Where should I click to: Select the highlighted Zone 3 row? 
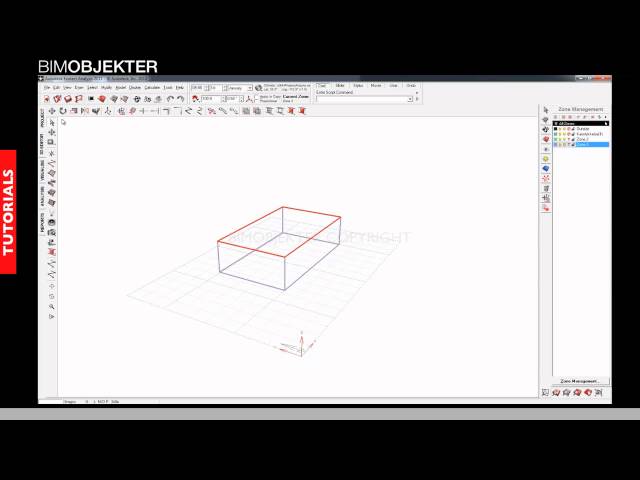(582, 145)
